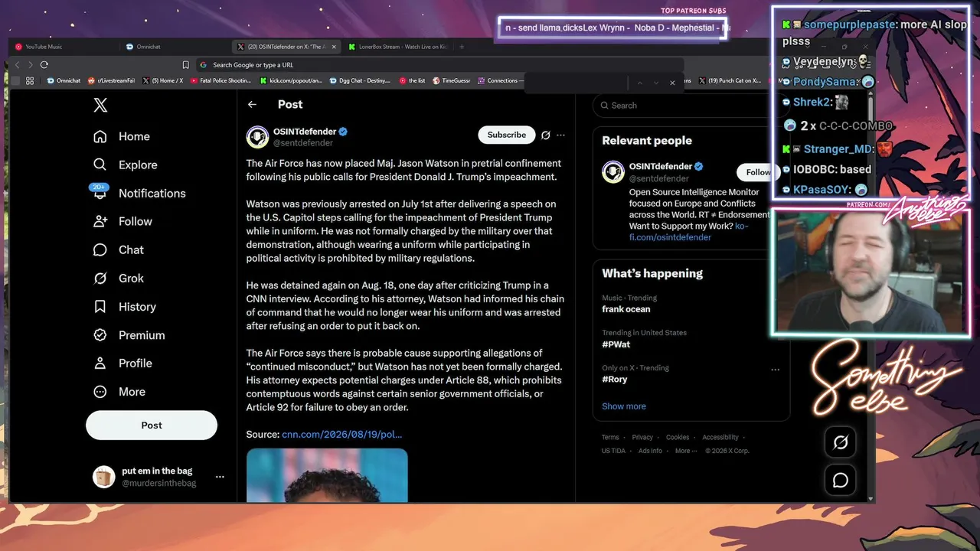The image size is (980, 551).
Task: Close the OSINTdefender browser tab
Action: click(x=333, y=47)
